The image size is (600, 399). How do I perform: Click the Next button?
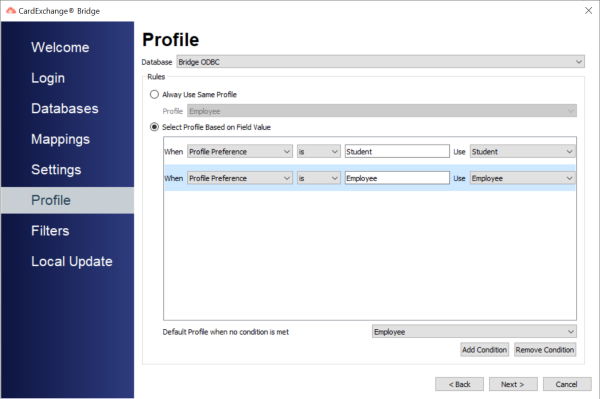[513, 384]
